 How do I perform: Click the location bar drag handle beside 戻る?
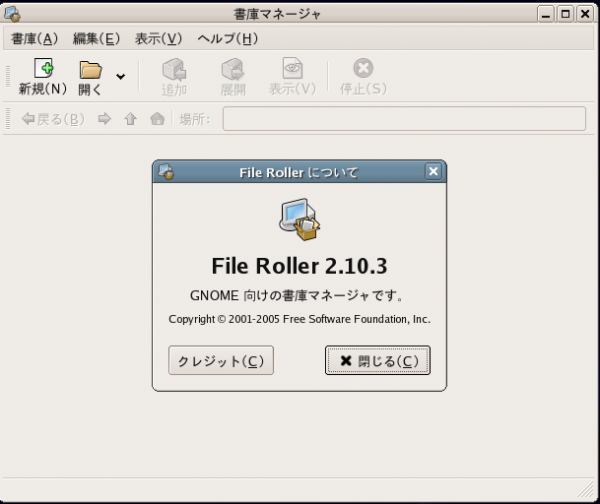click(8, 119)
